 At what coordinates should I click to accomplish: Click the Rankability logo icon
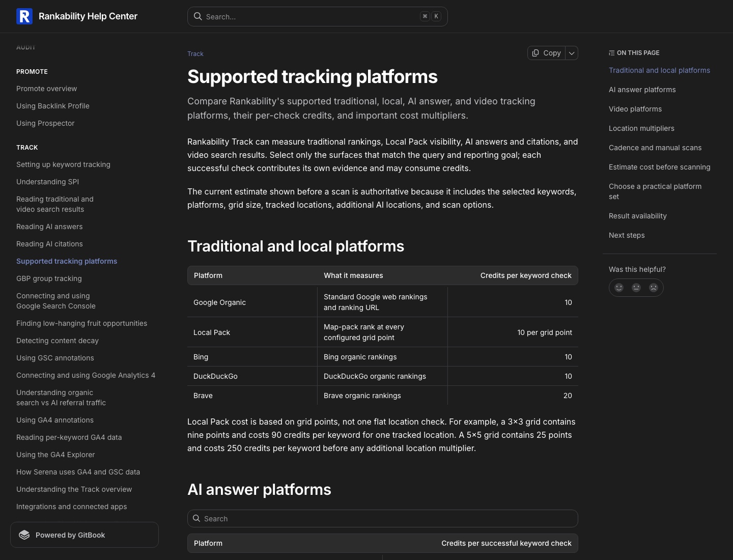tap(24, 16)
